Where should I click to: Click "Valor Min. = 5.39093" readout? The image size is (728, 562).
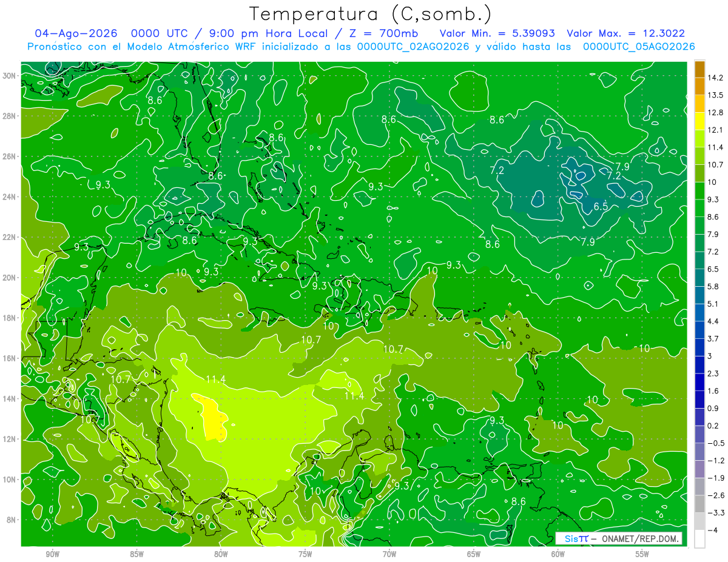pyautogui.click(x=497, y=33)
